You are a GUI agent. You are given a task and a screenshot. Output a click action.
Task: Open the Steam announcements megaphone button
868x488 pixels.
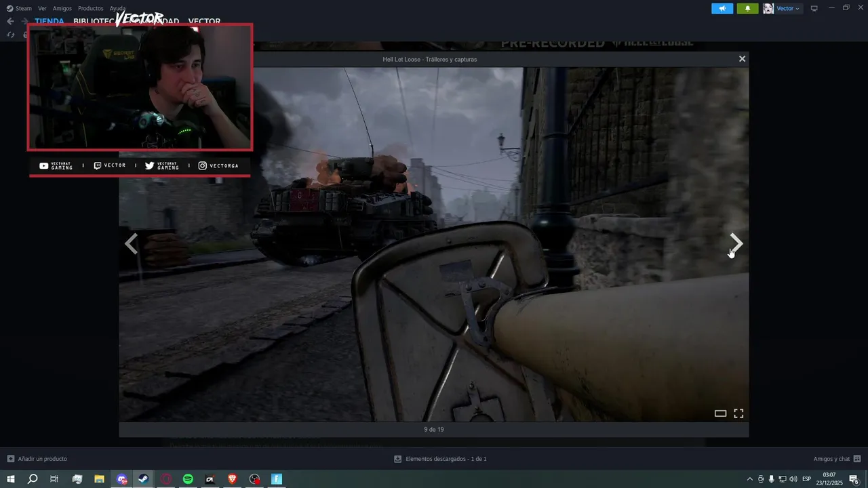click(x=722, y=8)
